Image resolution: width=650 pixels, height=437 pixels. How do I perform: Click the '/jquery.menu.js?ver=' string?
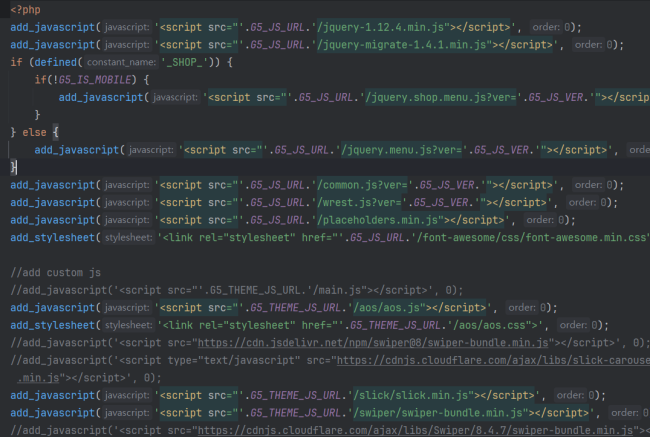click(x=401, y=150)
